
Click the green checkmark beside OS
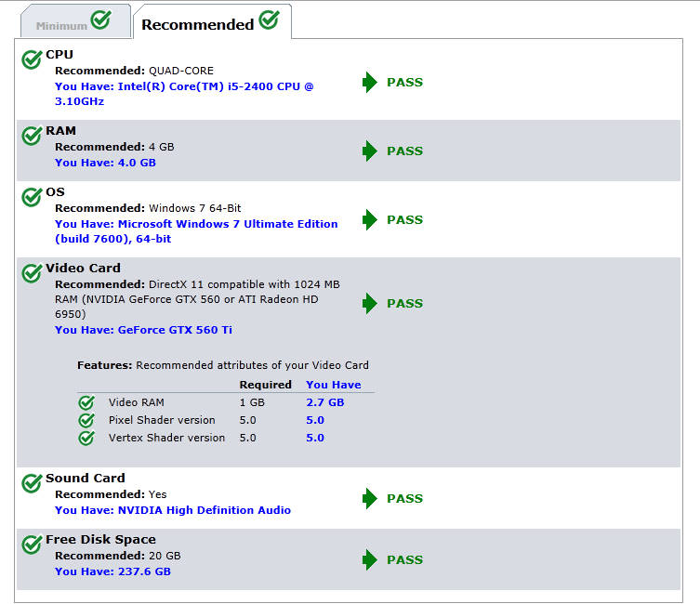32,198
